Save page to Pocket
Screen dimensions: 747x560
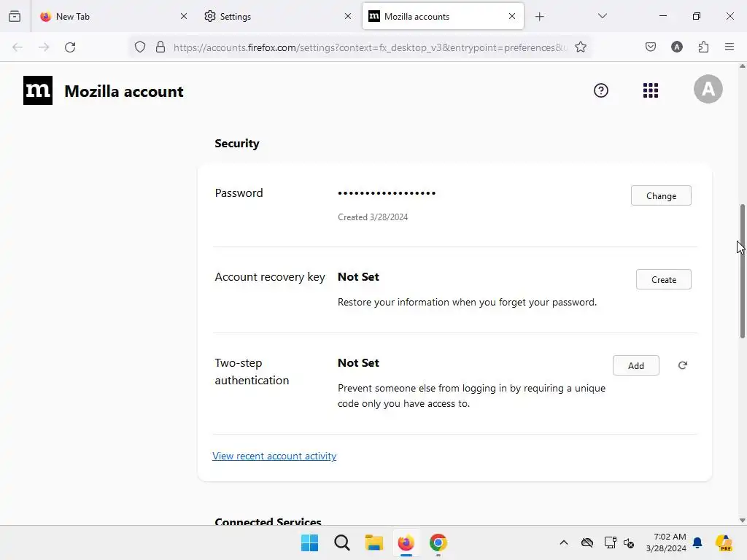click(x=650, y=47)
